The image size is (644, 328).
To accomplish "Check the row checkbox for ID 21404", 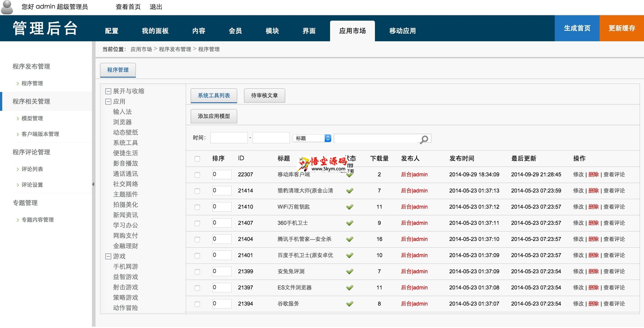I will pos(197,239).
